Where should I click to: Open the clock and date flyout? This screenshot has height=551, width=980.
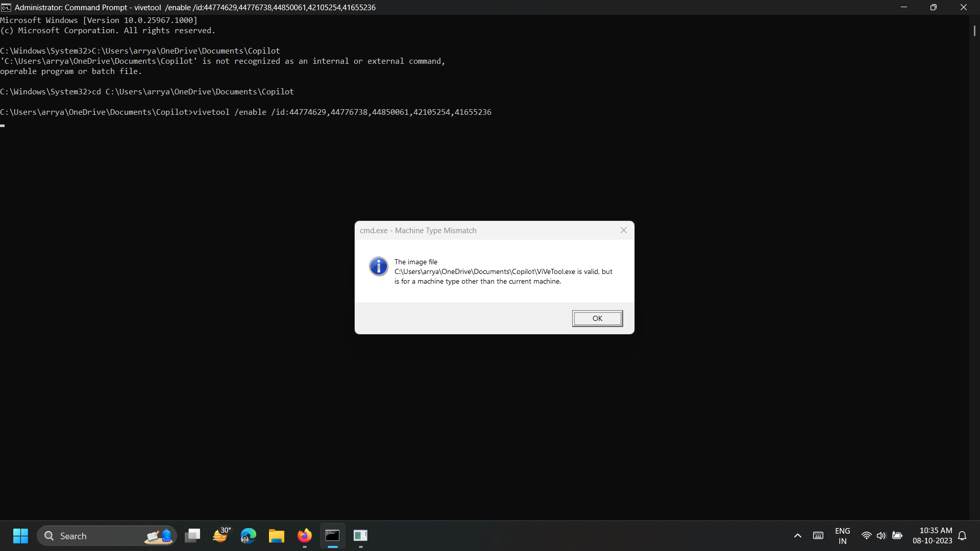933,536
